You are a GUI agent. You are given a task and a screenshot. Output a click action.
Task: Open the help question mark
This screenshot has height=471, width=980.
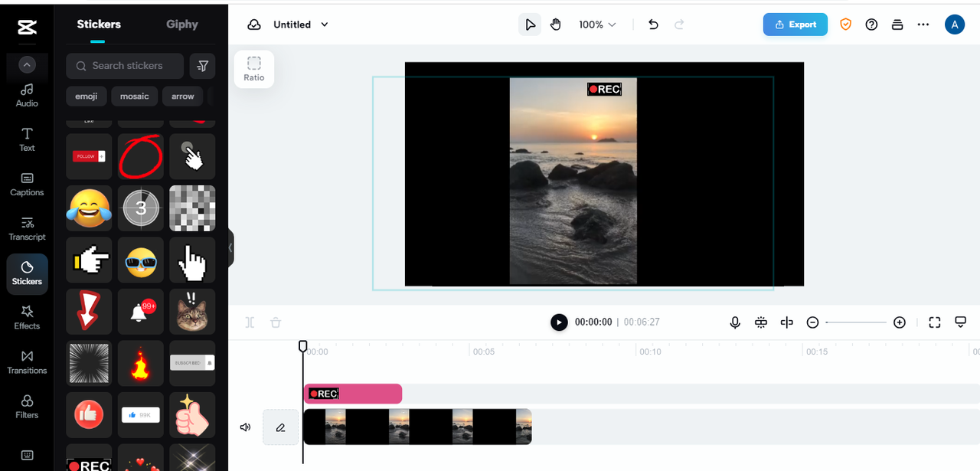871,25
